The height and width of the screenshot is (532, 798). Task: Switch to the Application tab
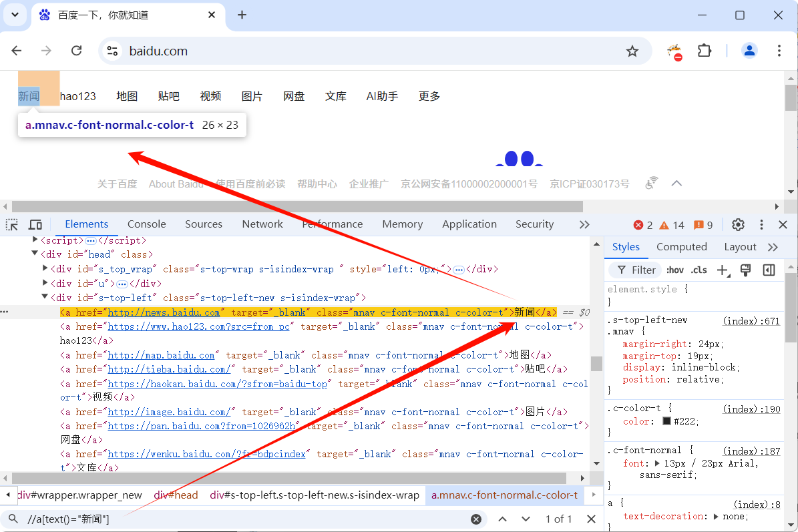[x=469, y=224]
